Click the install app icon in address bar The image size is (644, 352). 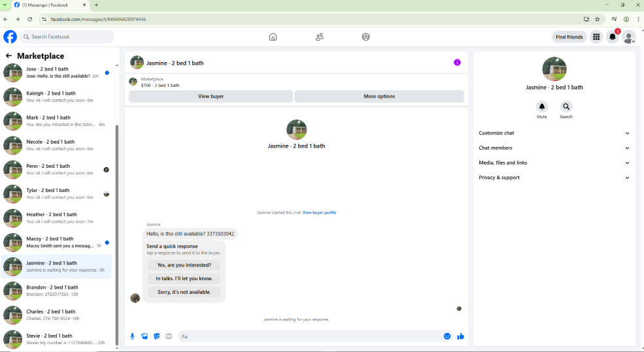[586, 20]
